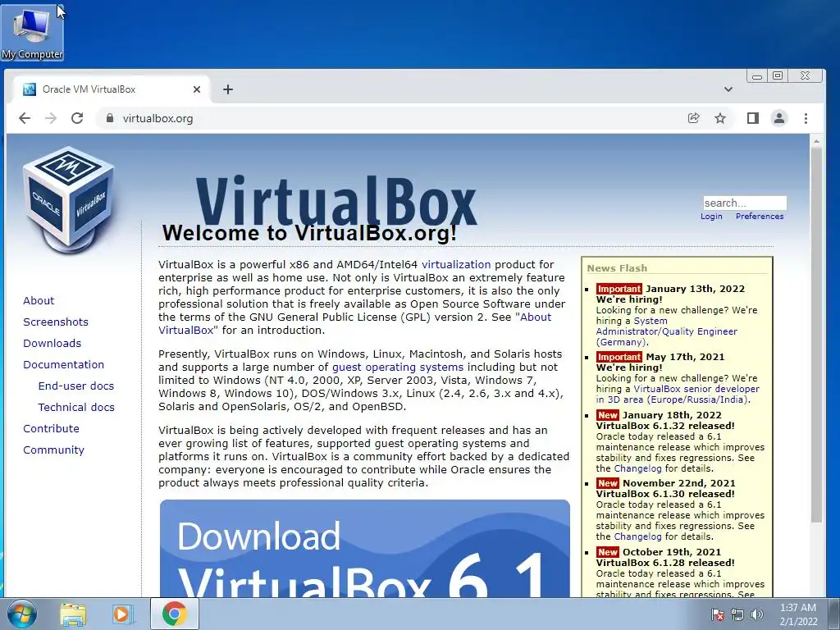Screen dimensions: 840x630
Task: Open Chrome profile avatar
Action: click(x=779, y=118)
